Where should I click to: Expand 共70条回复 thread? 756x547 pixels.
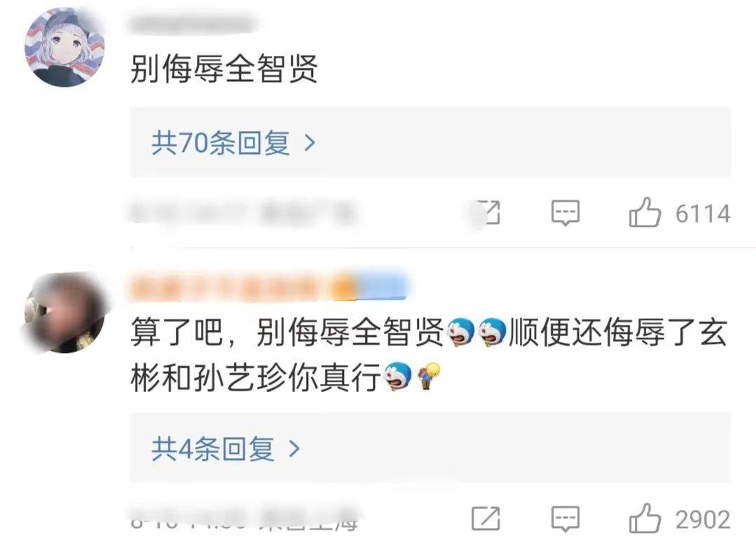tap(430, 143)
